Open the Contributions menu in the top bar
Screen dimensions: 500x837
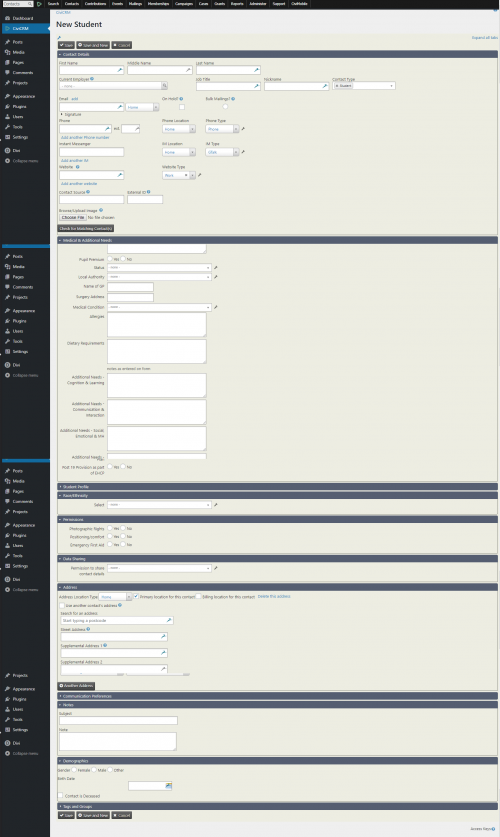pyautogui.click(x=96, y=4)
